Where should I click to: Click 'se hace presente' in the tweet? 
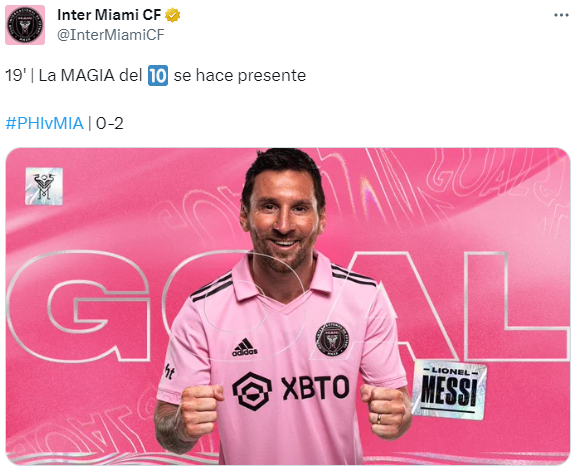pos(240,75)
